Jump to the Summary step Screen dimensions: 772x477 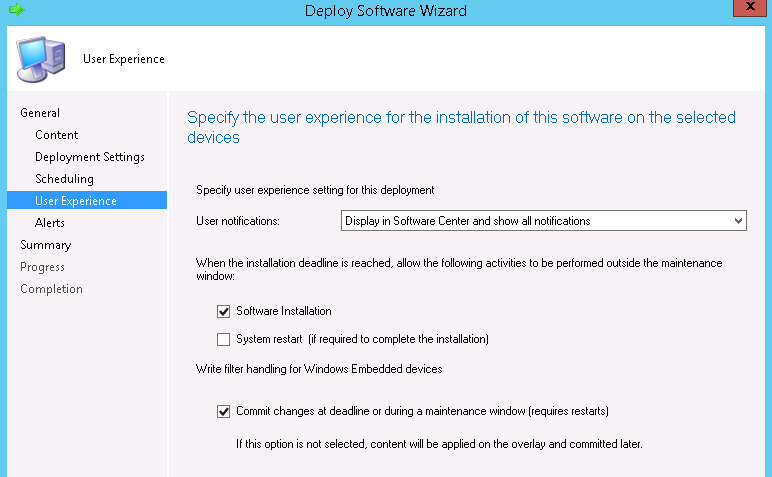[45, 245]
